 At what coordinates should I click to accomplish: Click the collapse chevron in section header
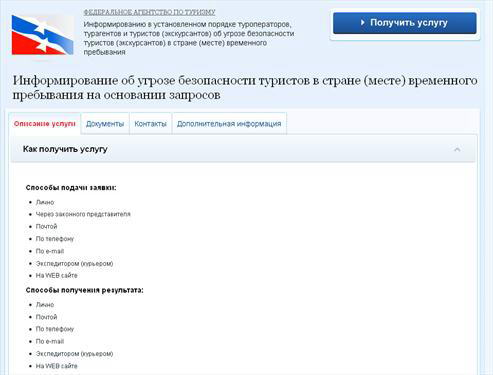coord(457,149)
